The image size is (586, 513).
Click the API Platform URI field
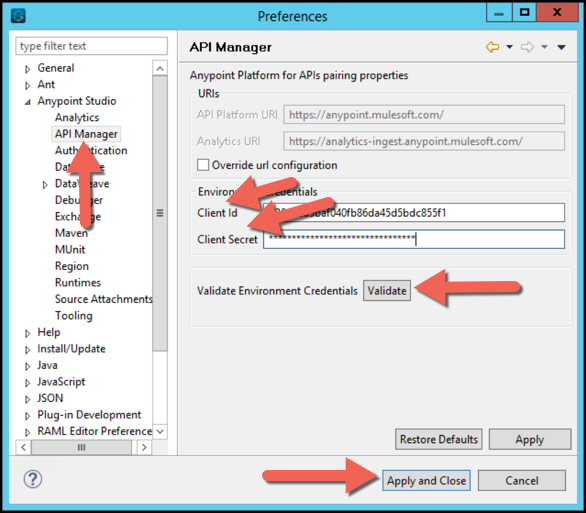point(424,114)
